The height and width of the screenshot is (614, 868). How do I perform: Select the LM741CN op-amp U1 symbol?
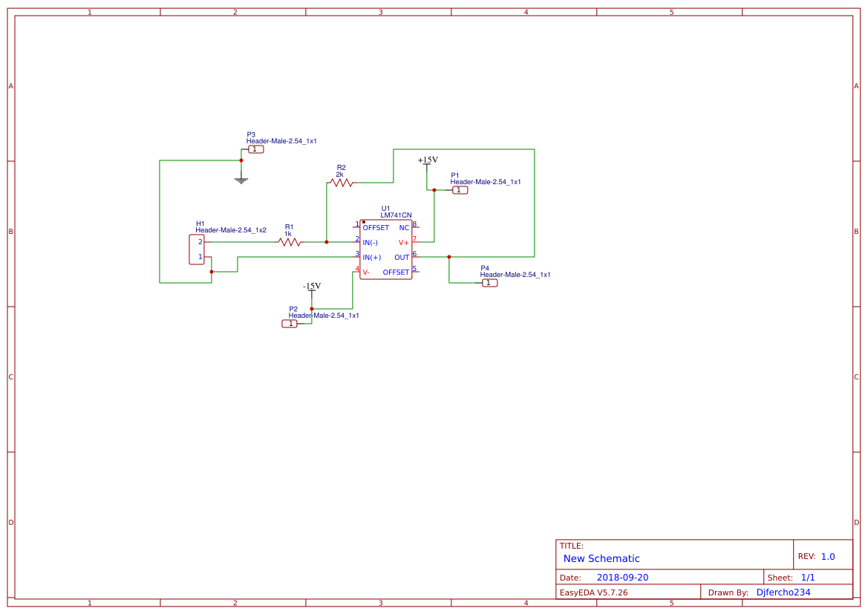click(x=386, y=249)
